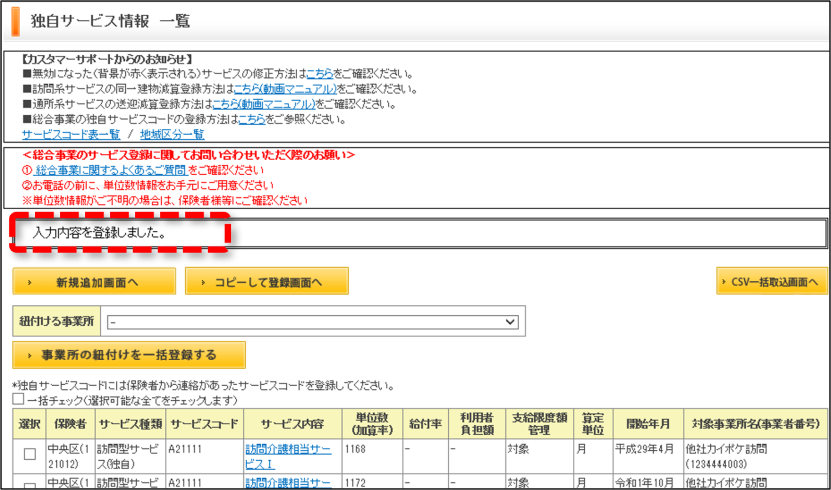Open 訪問介護相当サービス link in second row
Screen dimensions: 831x490
click(288, 483)
